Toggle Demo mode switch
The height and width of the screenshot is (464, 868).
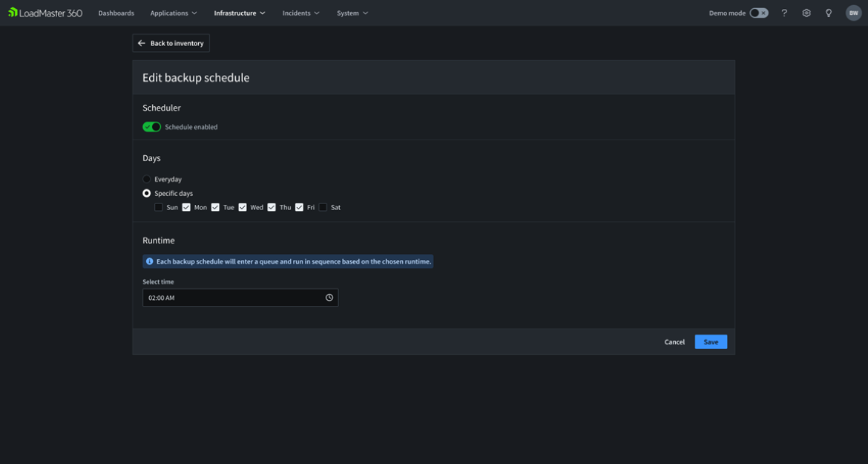(758, 13)
